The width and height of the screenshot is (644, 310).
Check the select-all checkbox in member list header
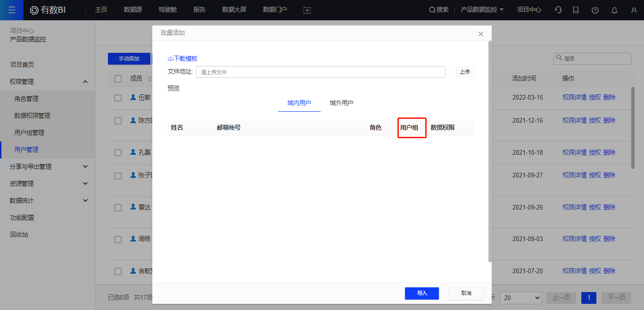click(x=117, y=78)
